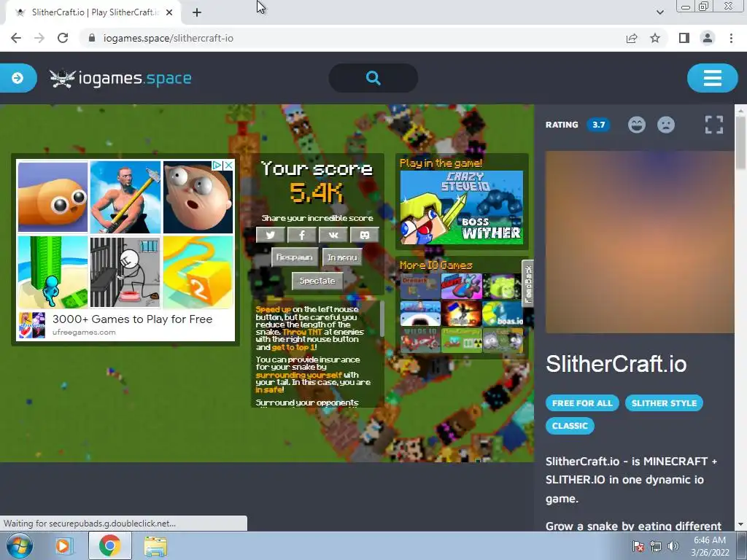Expand sidebar with blue arrow button
Image resolution: width=747 pixels, height=560 pixels.
tap(18, 77)
